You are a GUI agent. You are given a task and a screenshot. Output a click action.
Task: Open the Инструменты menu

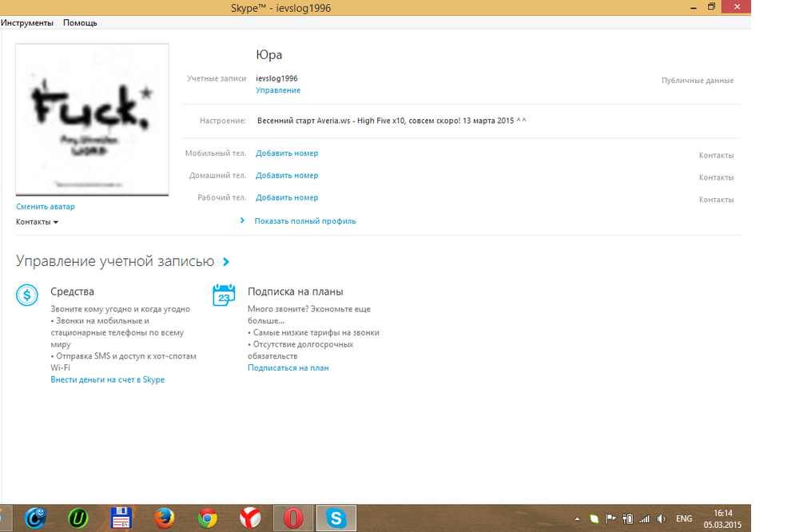click(x=28, y=23)
